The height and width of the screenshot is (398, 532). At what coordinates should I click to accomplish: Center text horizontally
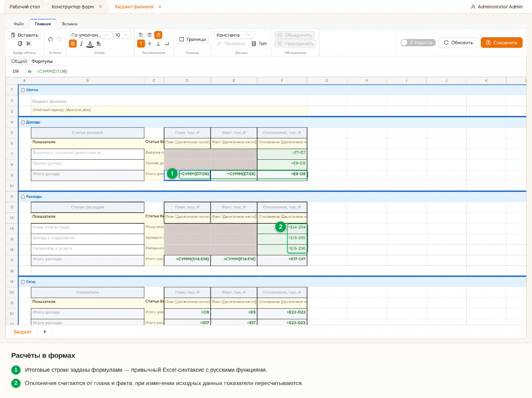[149, 35]
